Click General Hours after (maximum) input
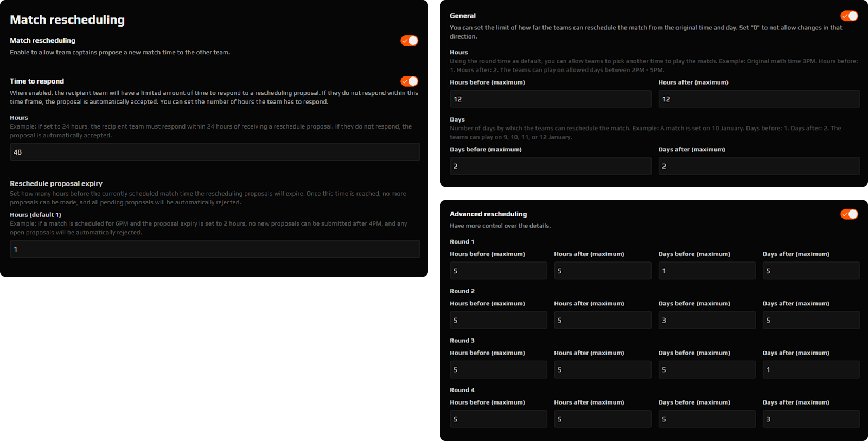This screenshot has width=868, height=441. (x=759, y=99)
